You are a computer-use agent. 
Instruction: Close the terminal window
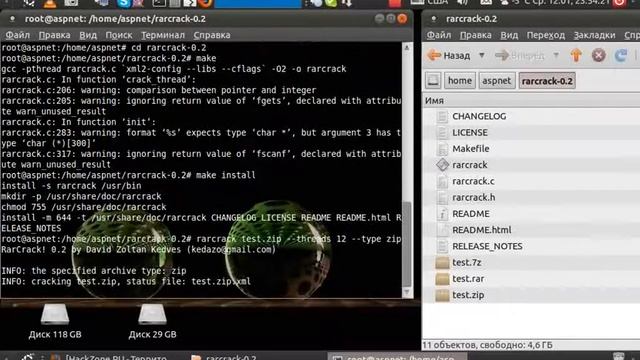pyautogui.click(x=402, y=19)
